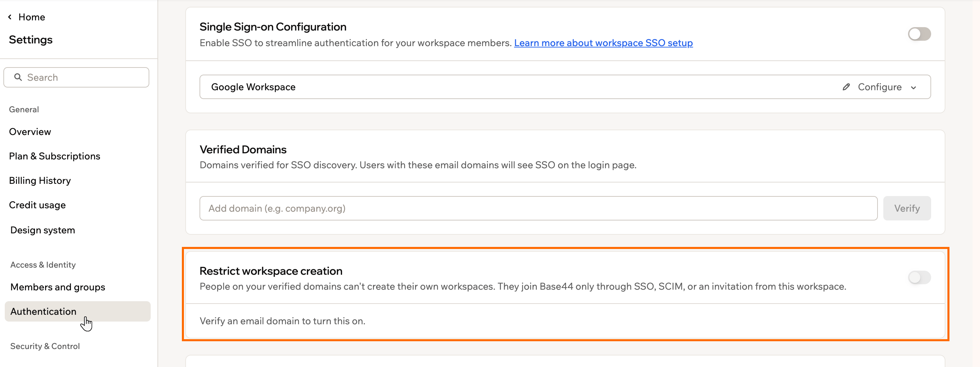980x367 pixels.
Task: Click the Restrict workspace creation heading
Action: pyautogui.click(x=271, y=271)
